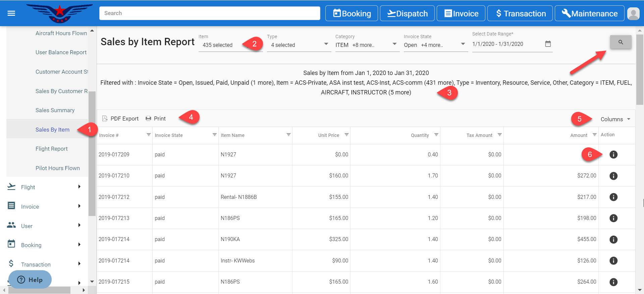The height and width of the screenshot is (294, 644).
Task: Click the PDF Export button
Action: pyautogui.click(x=120, y=119)
